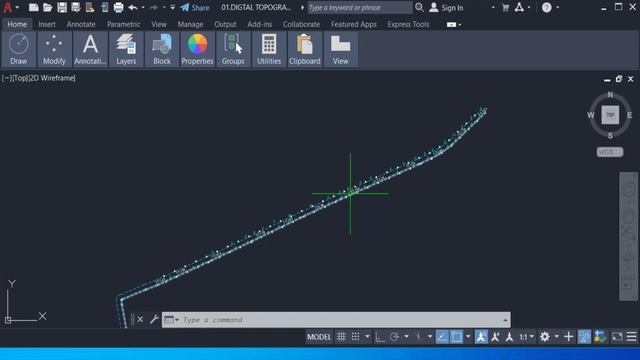This screenshot has width=640, height=360.
Task: Open the Layers panel
Action: tap(126, 49)
